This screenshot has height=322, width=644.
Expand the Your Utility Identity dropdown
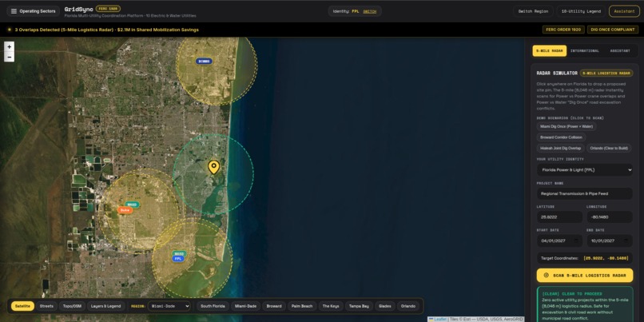pyautogui.click(x=584, y=169)
